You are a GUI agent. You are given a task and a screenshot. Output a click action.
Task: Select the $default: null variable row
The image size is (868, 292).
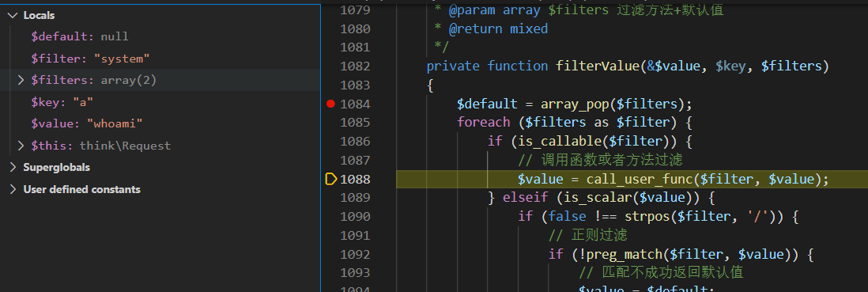click(x=160, y=36)
